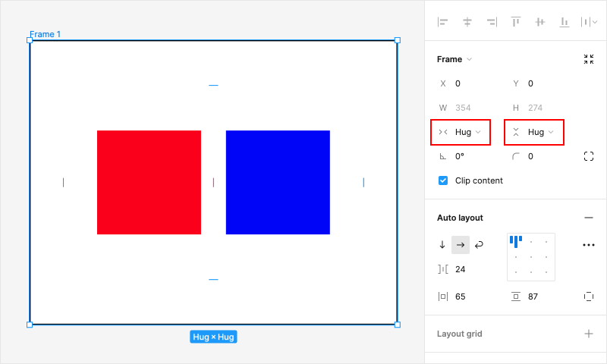Click align horizontal centers icon

pos(467,22)
